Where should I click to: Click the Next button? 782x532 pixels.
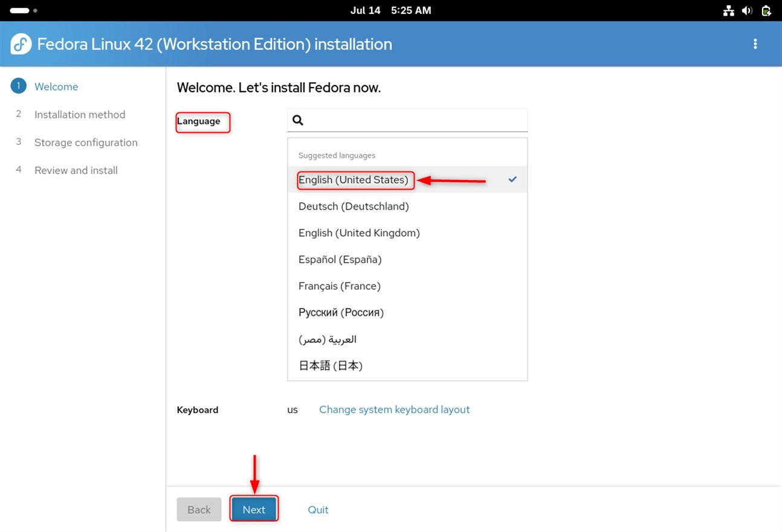254,510
